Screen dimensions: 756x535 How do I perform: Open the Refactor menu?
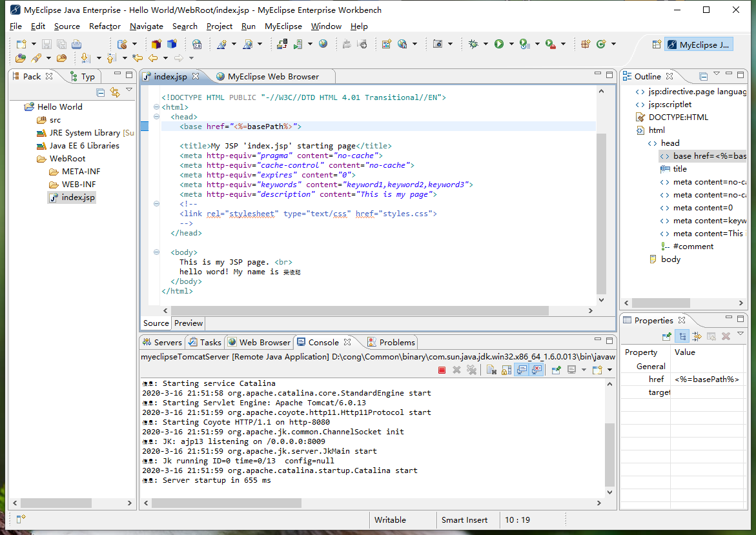coord(105,26)
